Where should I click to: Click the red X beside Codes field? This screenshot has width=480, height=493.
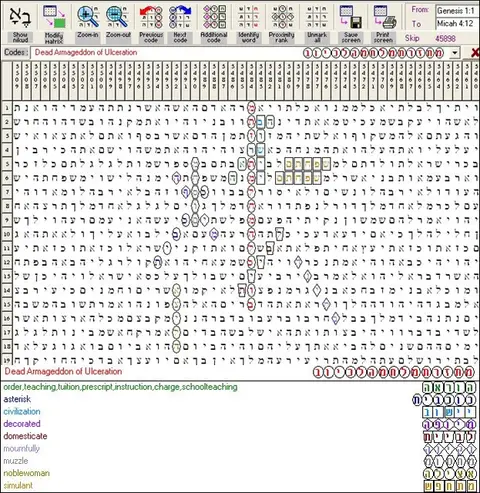tap(475, 52)
